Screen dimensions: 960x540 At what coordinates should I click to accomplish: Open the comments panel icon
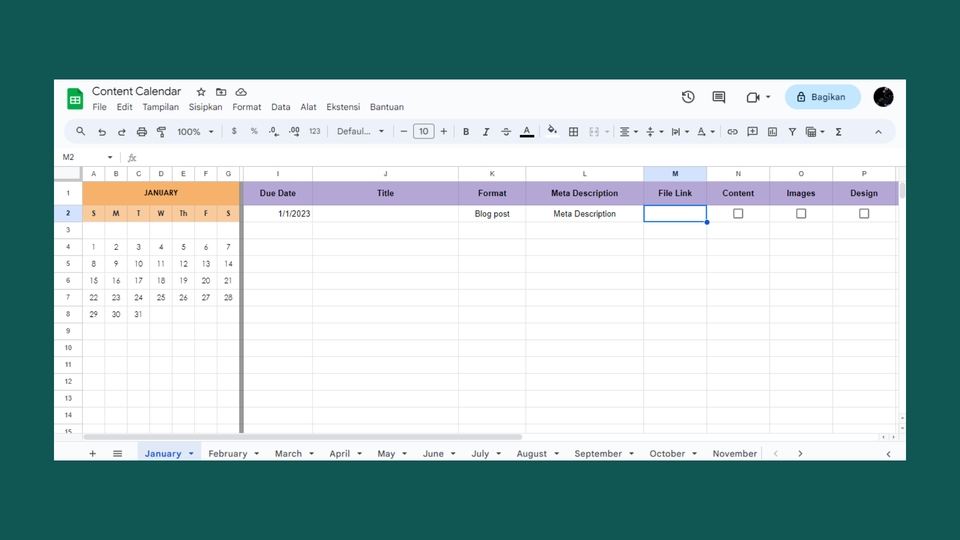click(x=719, y=97)
